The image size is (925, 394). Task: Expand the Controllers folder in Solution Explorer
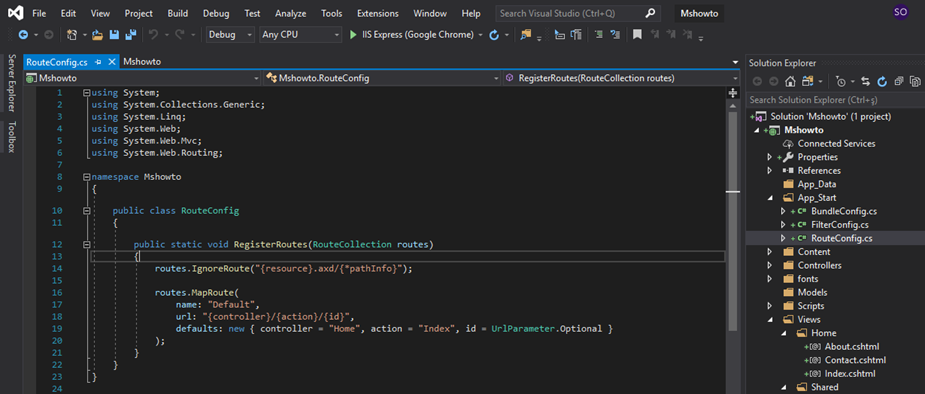coord(770,265)
